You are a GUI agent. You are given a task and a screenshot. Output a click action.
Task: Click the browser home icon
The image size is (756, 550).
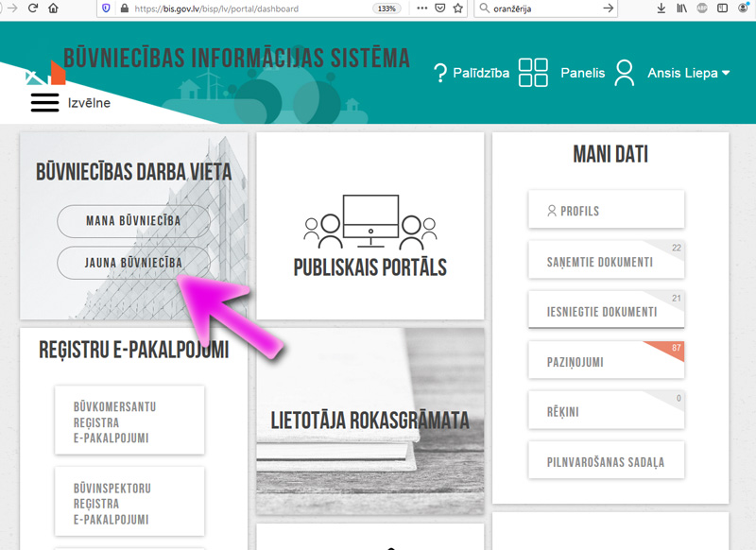tap(53, 9)
